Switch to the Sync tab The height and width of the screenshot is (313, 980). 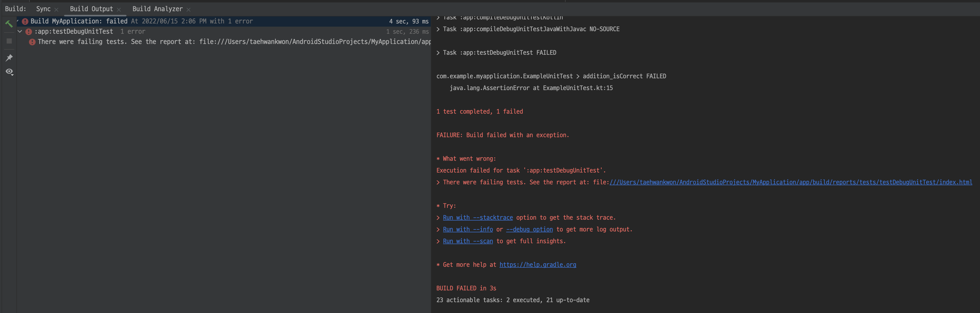click(43, 9)
